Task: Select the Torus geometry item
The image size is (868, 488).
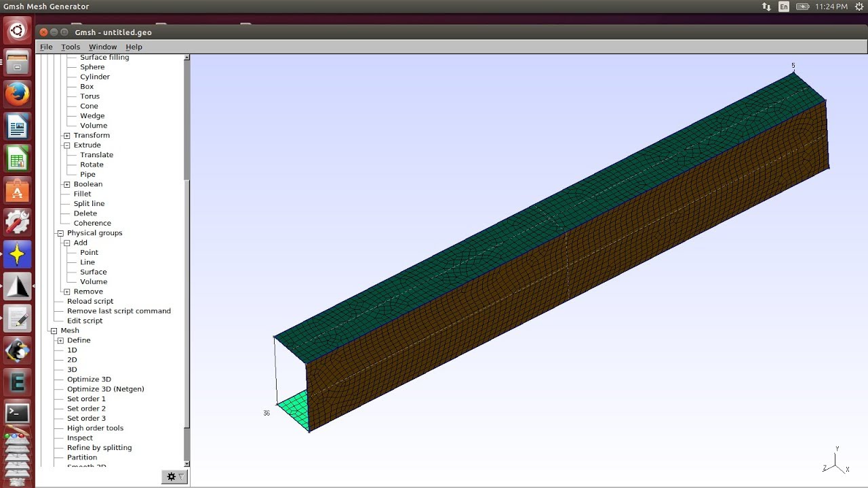Action: coord(90,96)
